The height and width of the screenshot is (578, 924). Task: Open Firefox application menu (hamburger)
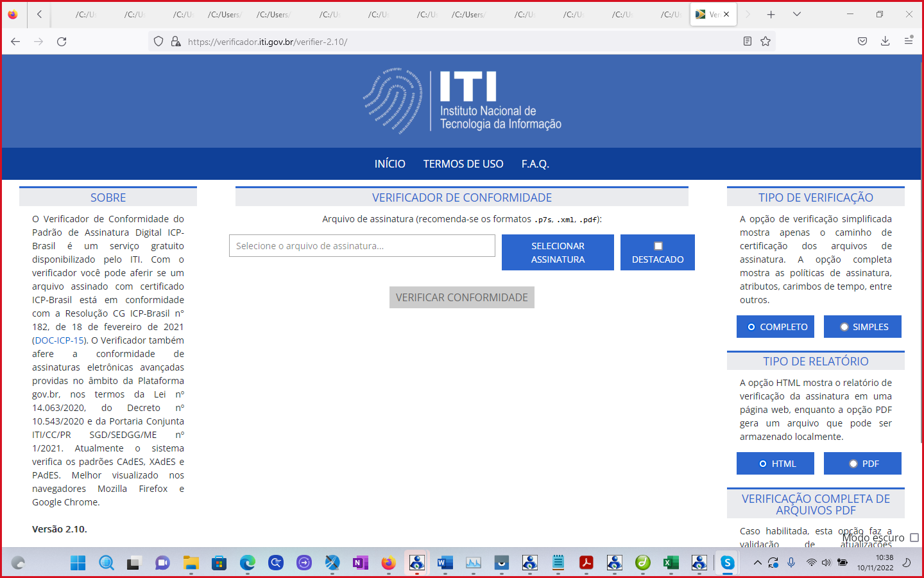tap(909, 41)
